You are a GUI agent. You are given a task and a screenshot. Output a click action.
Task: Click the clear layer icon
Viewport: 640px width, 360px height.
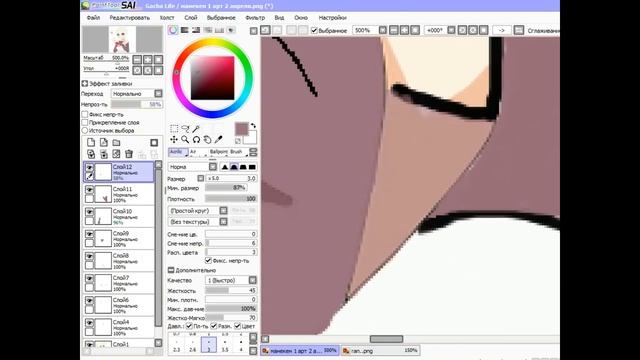pos(116,154)
